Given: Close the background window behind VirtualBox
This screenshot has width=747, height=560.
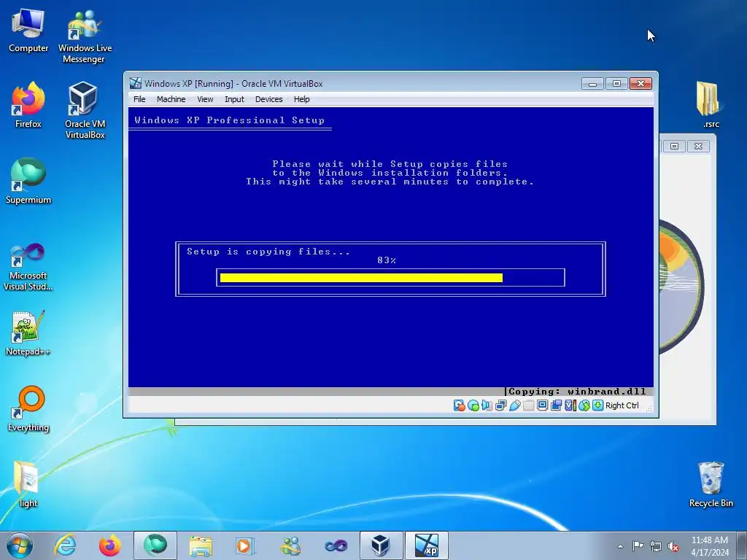Looking at the screenshot, I should coord(698,146).
